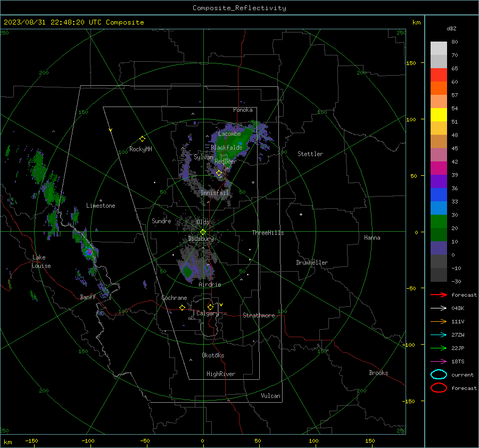Viewport: 479px width, 448px height.
Task: Click the yellow diamond marker below Cochrane
Action: (x=182, y=307)
